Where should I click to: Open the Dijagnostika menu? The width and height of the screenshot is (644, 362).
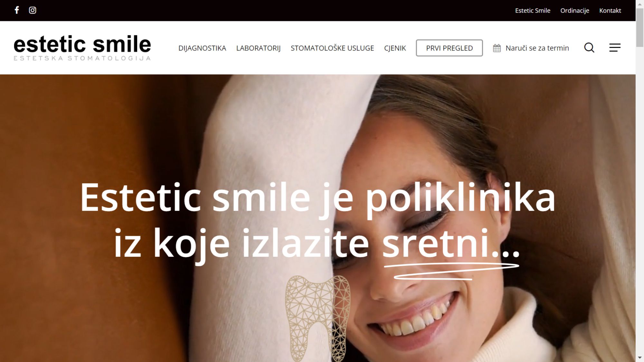click(x=202, y=48)
